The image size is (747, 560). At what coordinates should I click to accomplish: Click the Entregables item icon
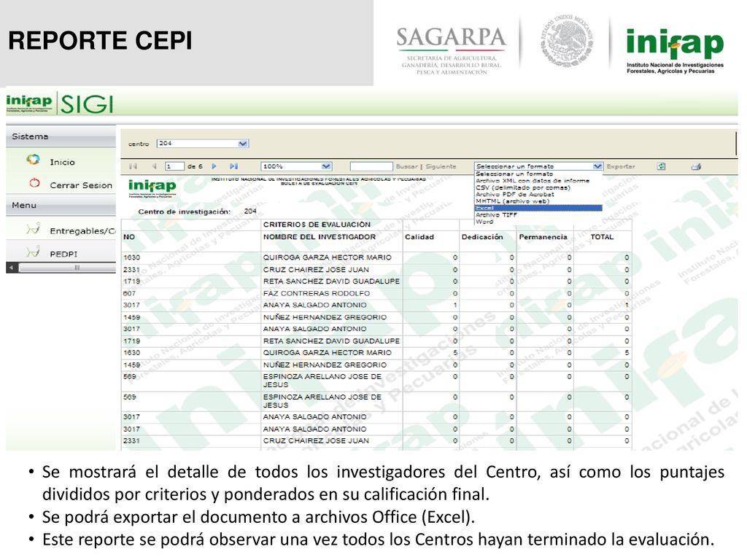[33, 229]
